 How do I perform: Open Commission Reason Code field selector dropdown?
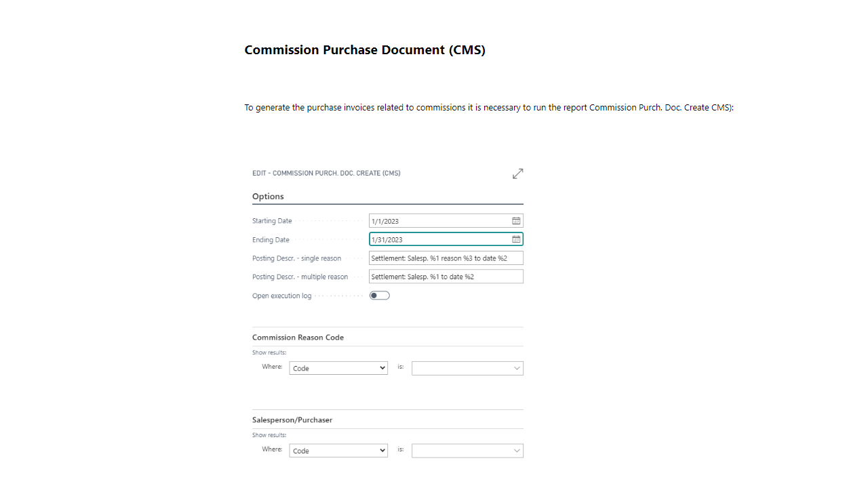338,368
